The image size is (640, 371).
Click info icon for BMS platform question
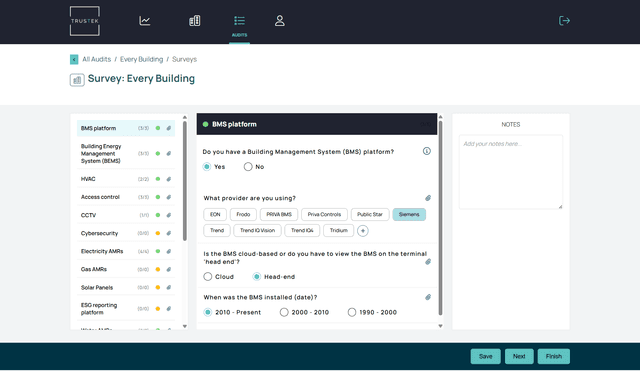pos(427,151)
